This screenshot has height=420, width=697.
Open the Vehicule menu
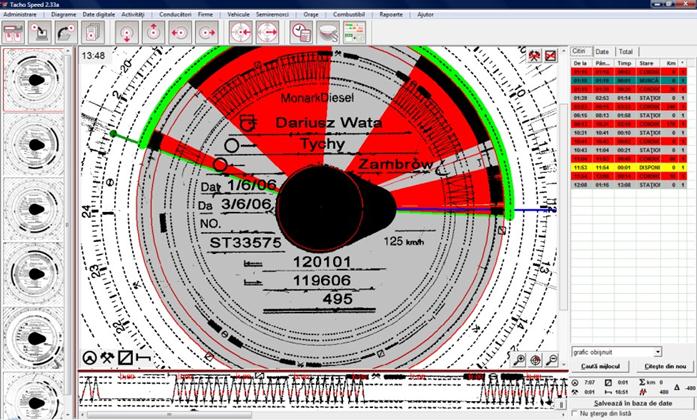pos(239,14)
